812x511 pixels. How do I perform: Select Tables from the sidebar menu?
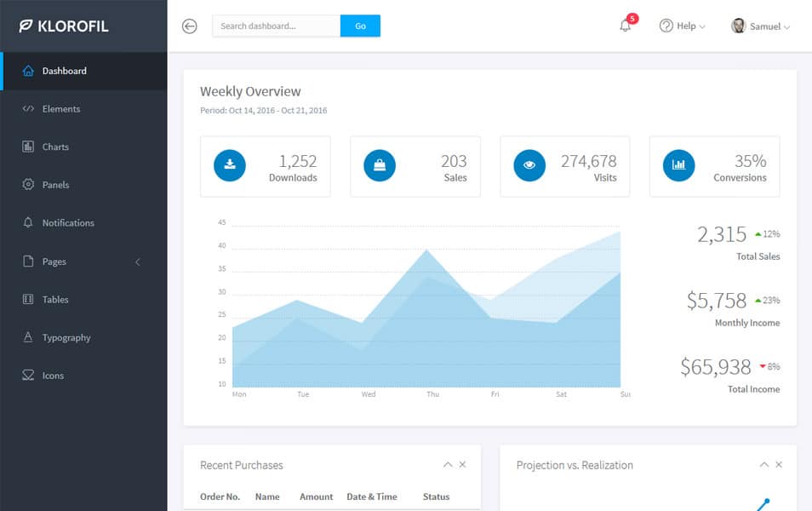click(54, 299)
